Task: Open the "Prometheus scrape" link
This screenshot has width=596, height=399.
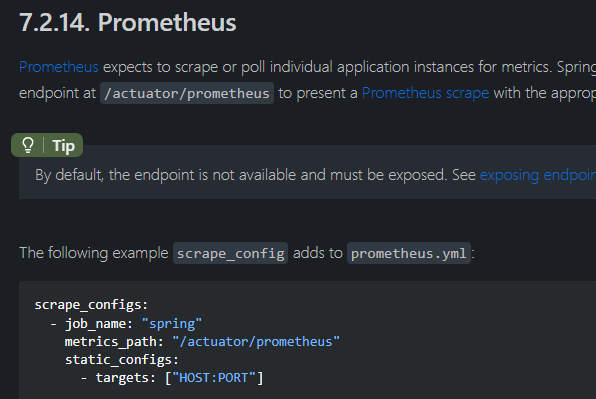Action: (x=425, y=93)
